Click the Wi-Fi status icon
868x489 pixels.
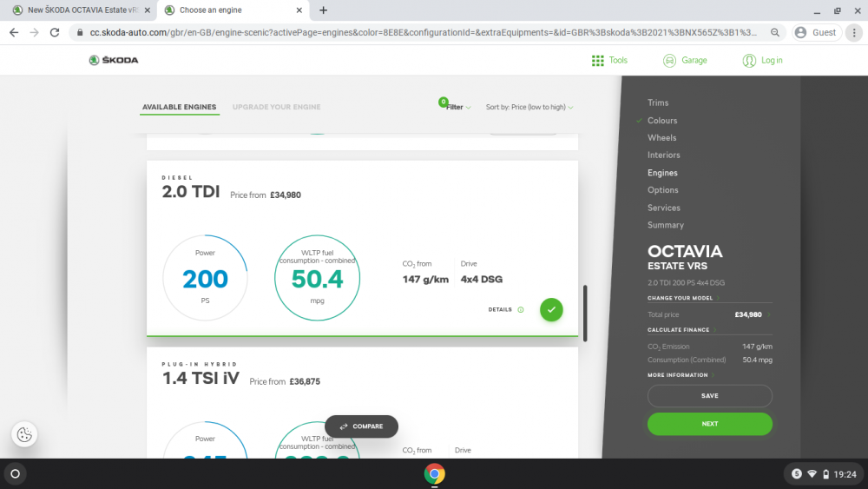pos(812,474)
